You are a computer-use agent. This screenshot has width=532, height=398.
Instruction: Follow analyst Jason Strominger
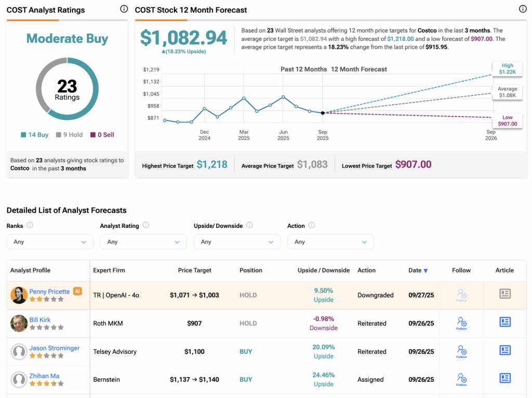(x=461, y=351)
